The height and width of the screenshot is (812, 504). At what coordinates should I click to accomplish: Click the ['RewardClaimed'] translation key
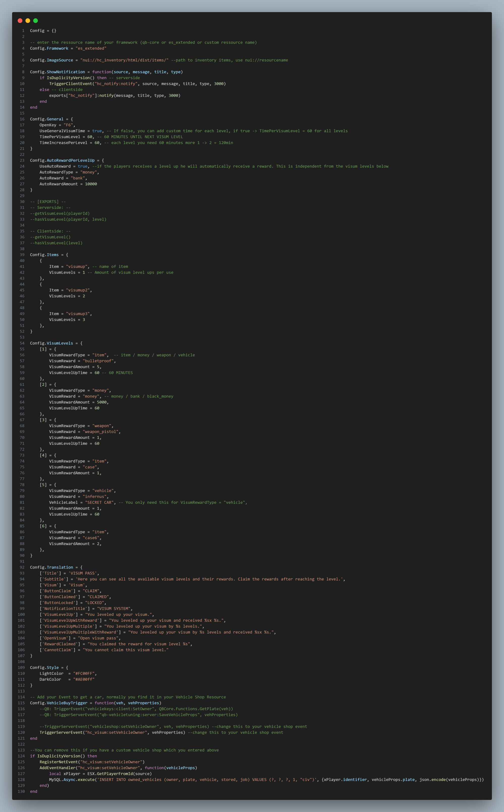pos(60,644)
